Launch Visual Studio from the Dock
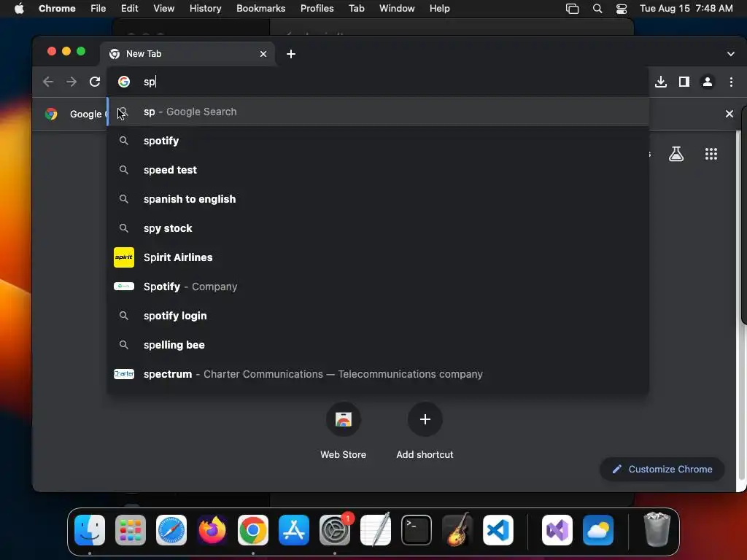Image resolution: width=747 pixels, height=560 pixels. pyautogui.click(x=557, y=530)
